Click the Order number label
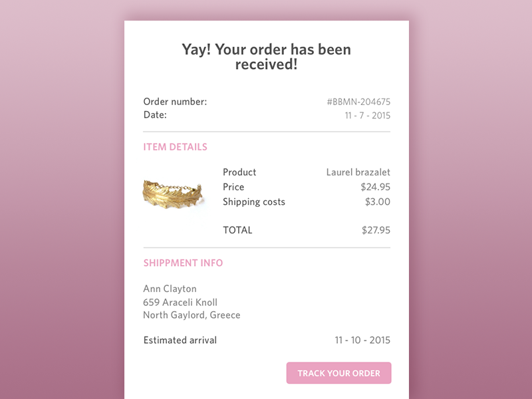This screenshot has width=532, height=399. click(x=175, y=102)
